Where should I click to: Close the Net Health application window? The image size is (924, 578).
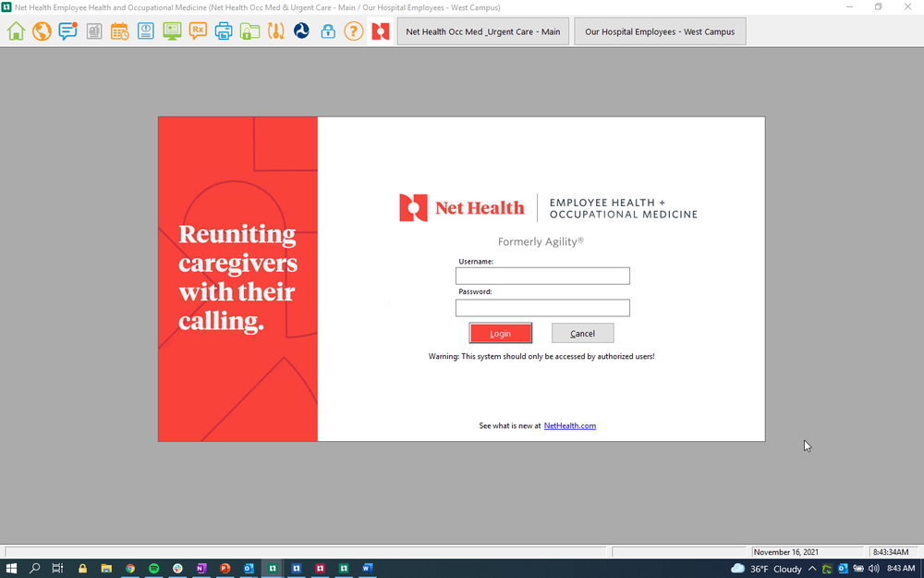[908, 7]
